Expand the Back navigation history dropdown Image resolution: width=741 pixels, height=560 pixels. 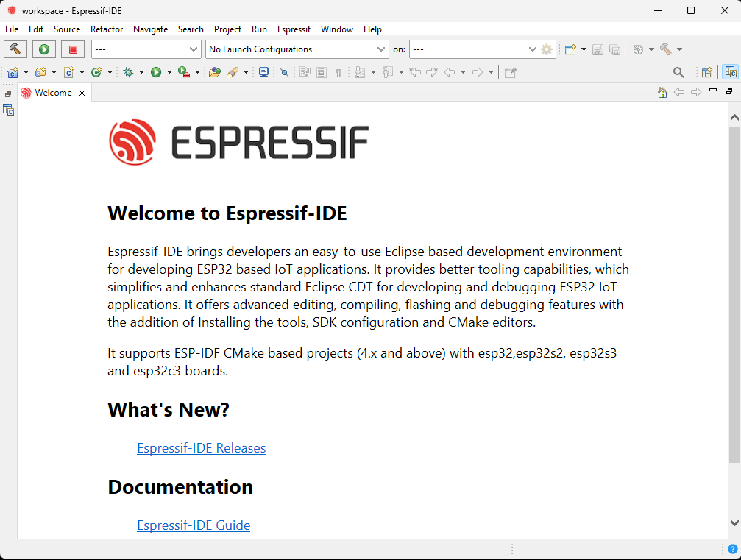(463, 72)
